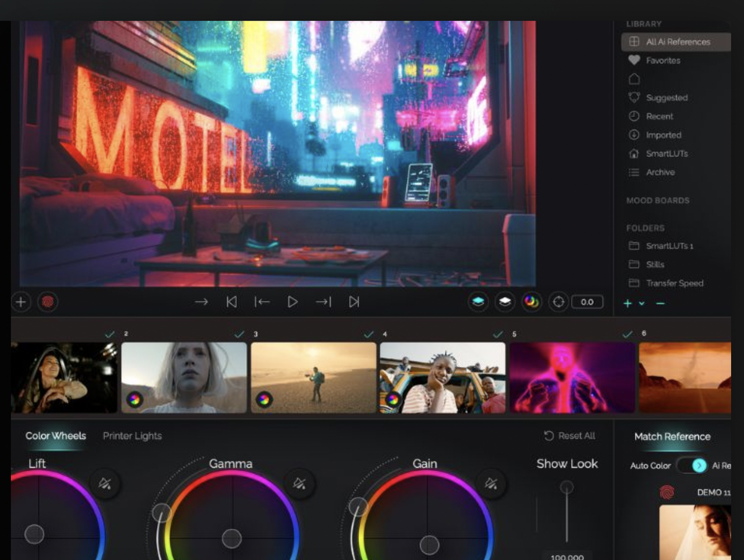Image resolution: width=744 pixels, height=560 pixels.
Task: Click the right arrow transport icon
Action: 201,302
